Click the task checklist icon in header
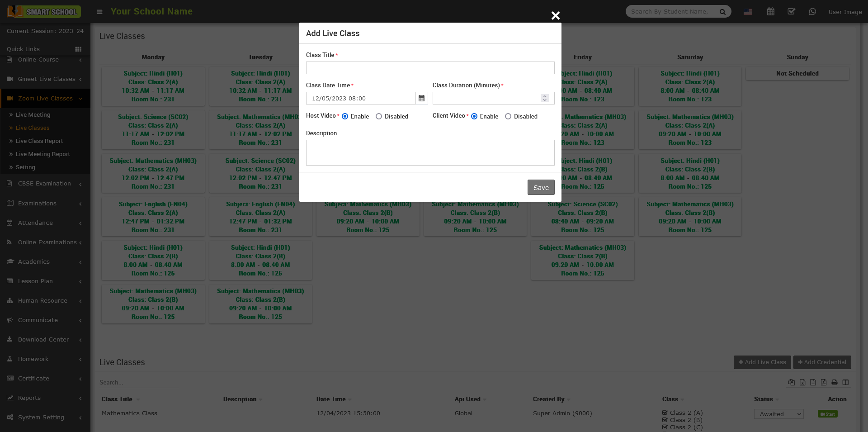868x432 pixels. (x=791, y=12)
